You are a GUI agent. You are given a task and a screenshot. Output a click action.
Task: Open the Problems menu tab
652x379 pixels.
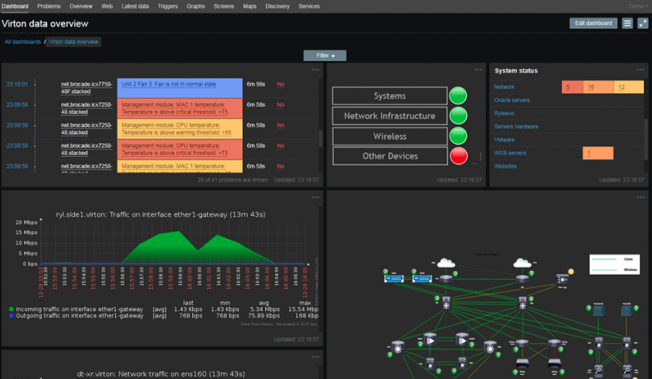pos(49,6)
